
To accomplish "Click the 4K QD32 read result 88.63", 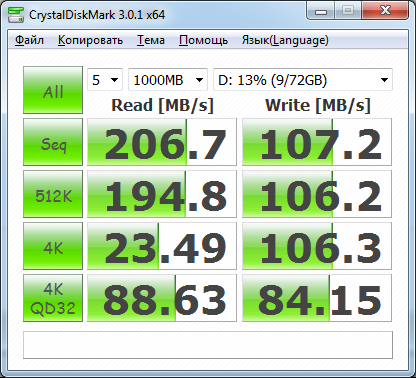I will (x=162, y=298).
